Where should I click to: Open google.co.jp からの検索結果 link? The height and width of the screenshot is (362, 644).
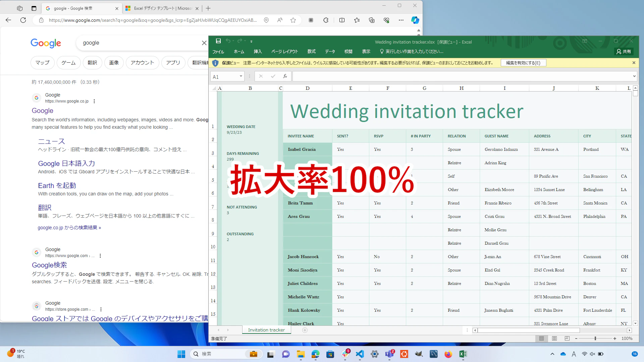click(69, 228)
